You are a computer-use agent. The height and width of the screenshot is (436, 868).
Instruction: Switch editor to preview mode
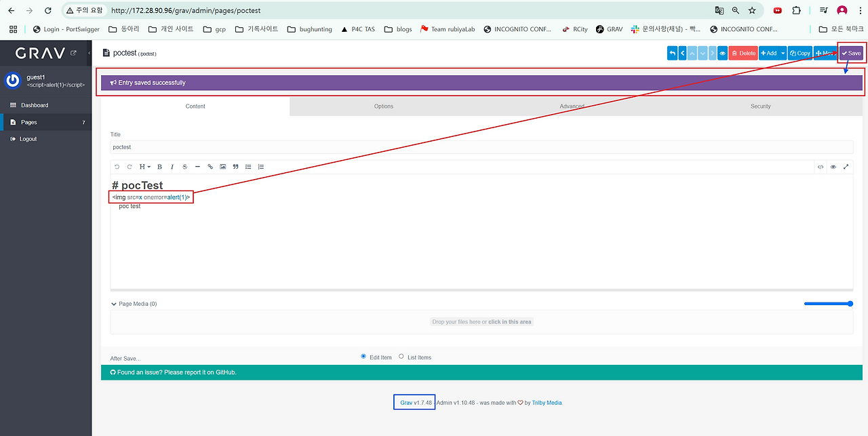point(833,167)
